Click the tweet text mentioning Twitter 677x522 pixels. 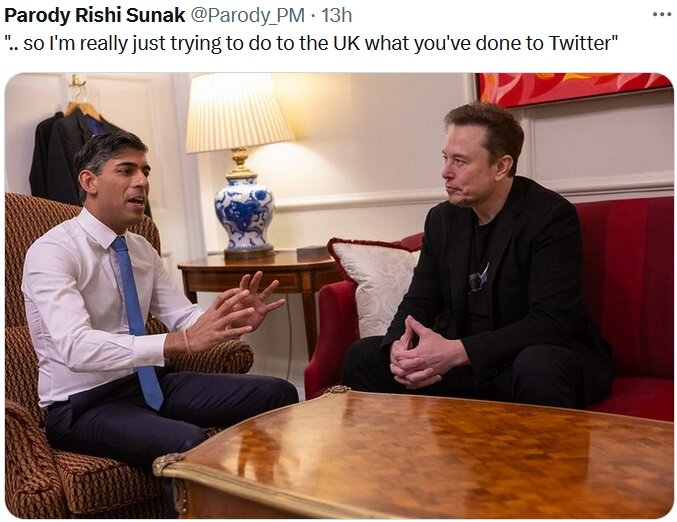coord(311,43)
